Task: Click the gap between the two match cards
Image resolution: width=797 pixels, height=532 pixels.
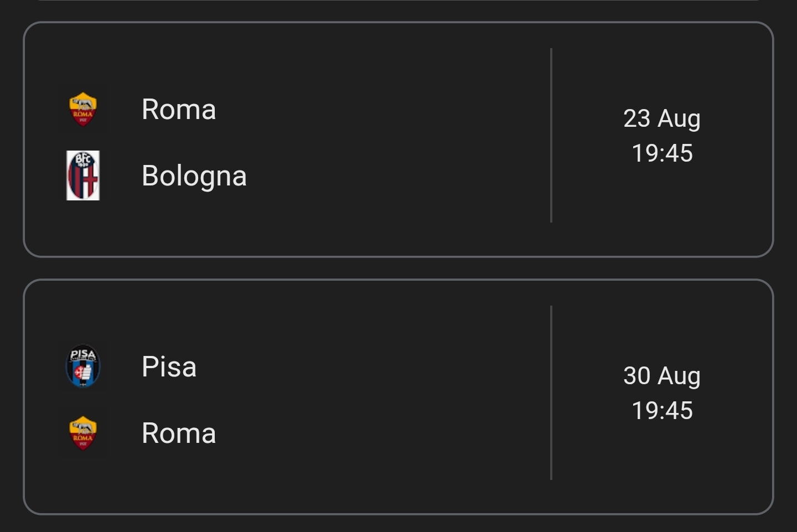Action: click(x=398, y=268)
